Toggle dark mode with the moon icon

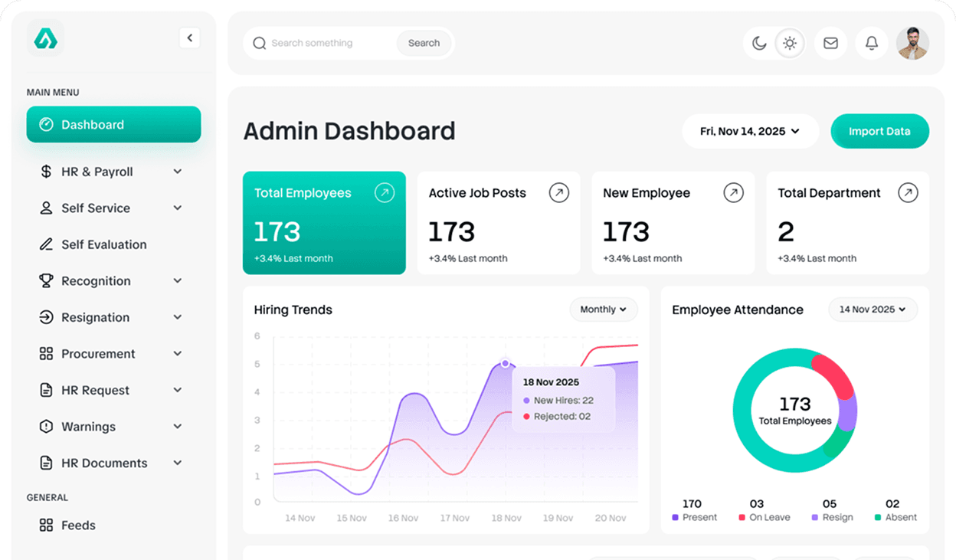pyautogui.click(x=759, y=43)
